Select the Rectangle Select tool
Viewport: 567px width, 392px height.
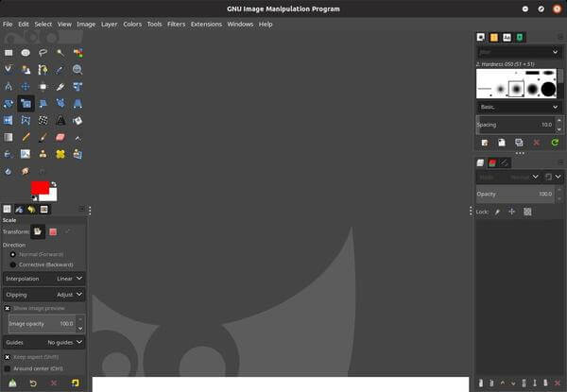(9, 53)
